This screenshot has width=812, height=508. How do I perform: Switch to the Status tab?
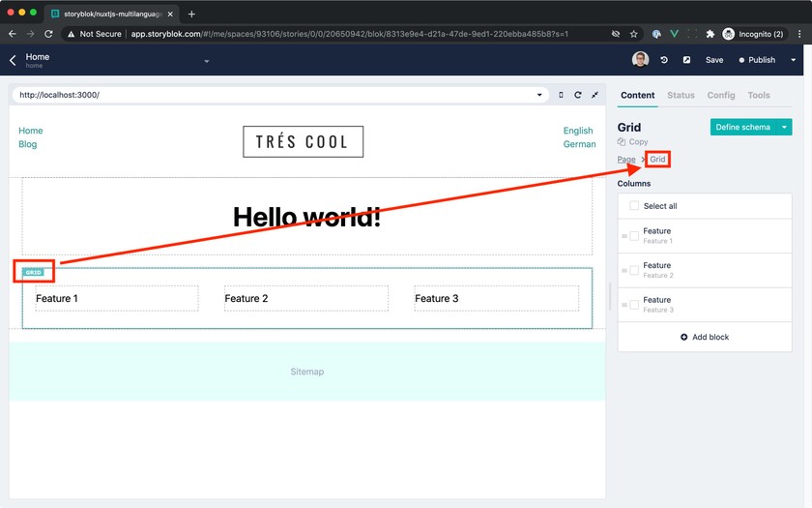coord(681,96)
